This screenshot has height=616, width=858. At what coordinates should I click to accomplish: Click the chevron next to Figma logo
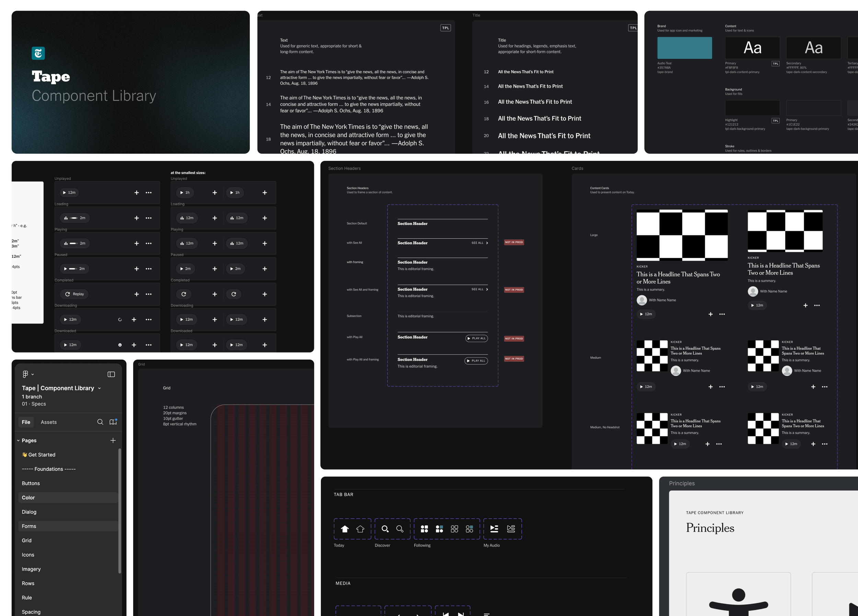tap(33, 374)
